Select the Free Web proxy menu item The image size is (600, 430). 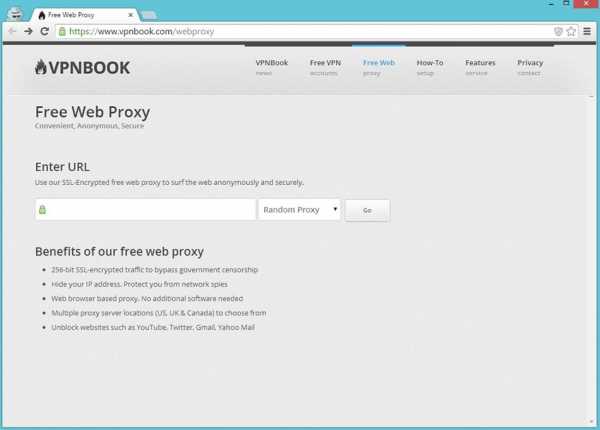click(378, 67)
